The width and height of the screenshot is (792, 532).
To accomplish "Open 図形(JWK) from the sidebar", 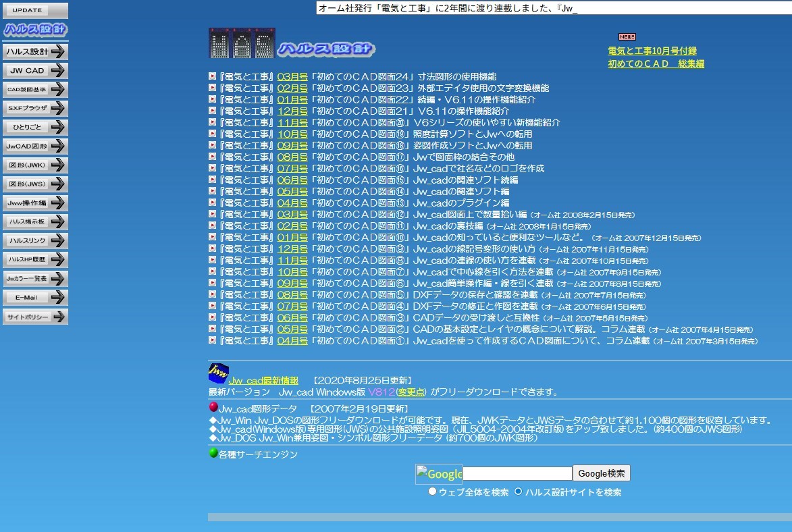I will click(35, 165).
